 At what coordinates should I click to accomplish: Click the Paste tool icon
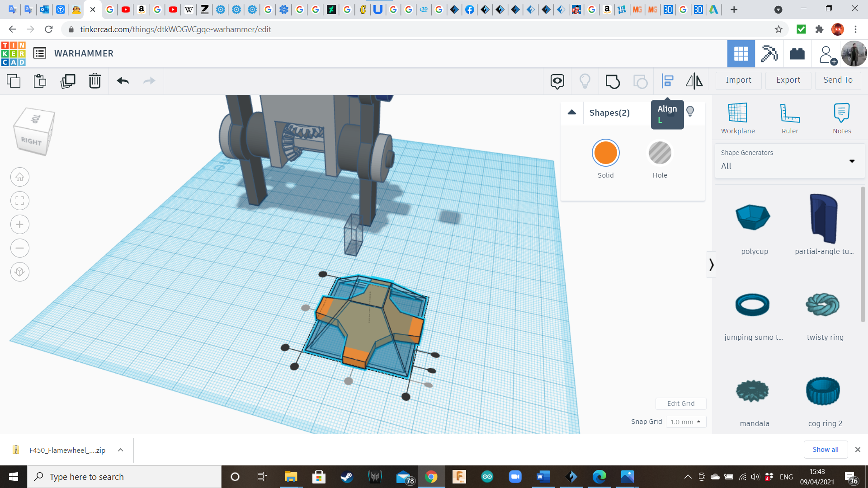click(x=40, y=81)
